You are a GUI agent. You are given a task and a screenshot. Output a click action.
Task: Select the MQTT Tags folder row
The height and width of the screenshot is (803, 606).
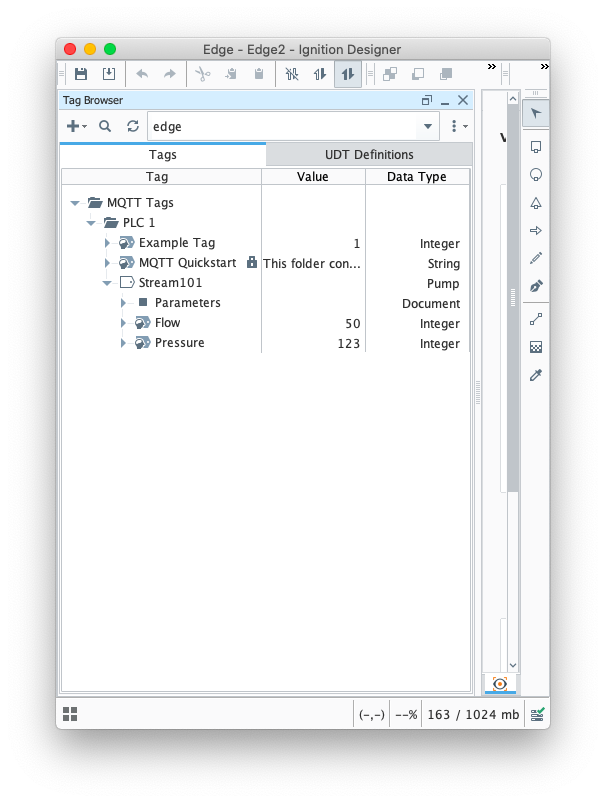click(140, 203)
